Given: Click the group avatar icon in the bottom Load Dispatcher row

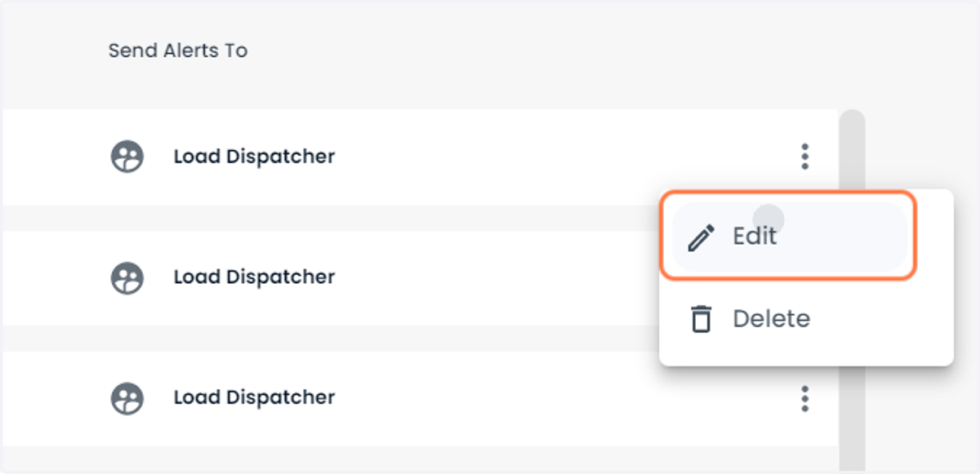Looking at the screenshot, I should tap(127, 398).
